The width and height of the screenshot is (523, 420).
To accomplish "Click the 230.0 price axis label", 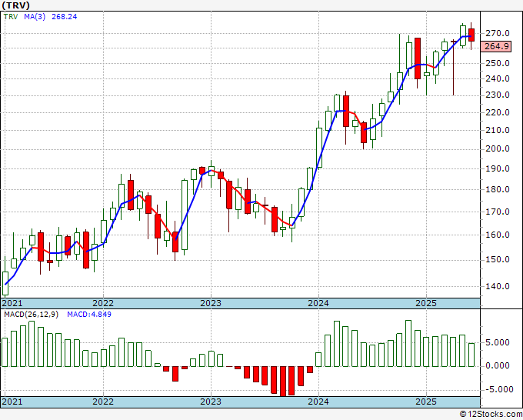I will click(x=498, y=95).
